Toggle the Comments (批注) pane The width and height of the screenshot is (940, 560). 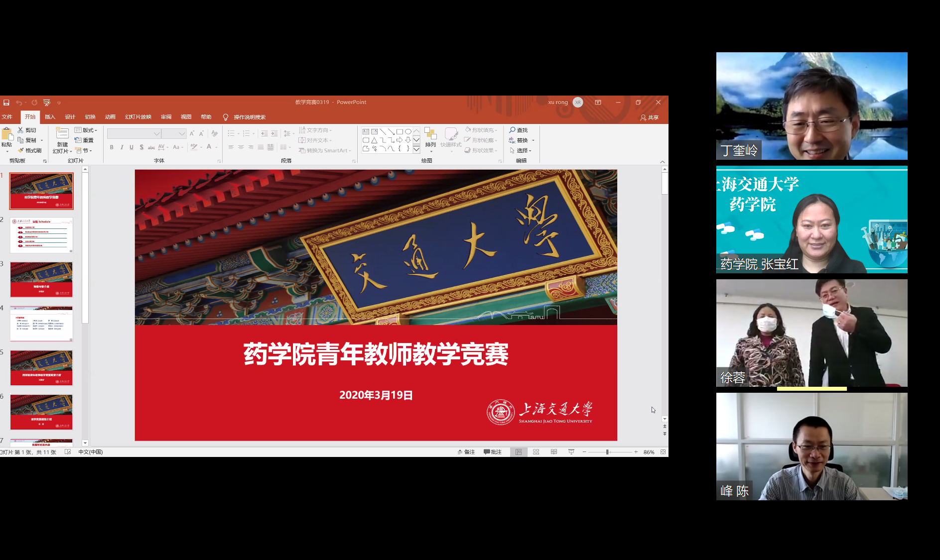point(493,452)
